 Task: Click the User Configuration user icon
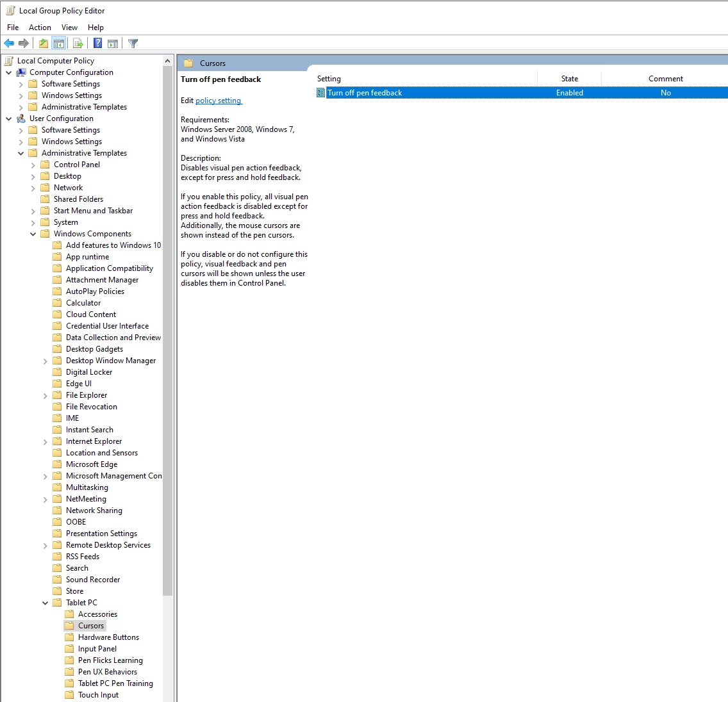[x=21, y=118]
